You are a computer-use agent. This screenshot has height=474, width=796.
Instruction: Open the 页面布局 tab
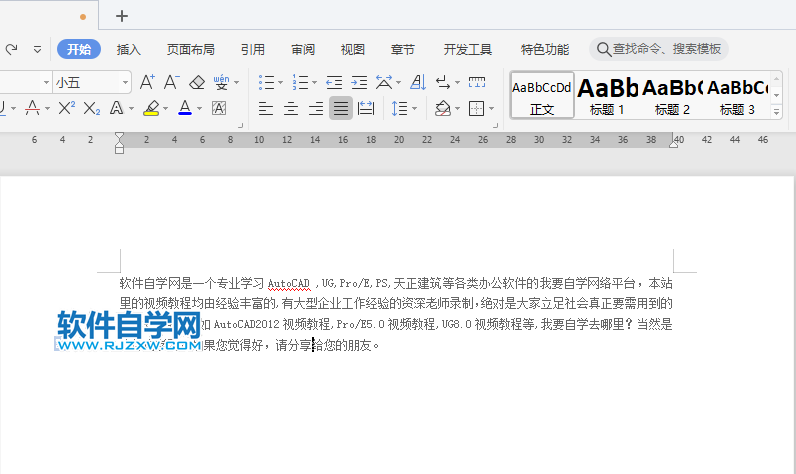[x=190, y=49]
